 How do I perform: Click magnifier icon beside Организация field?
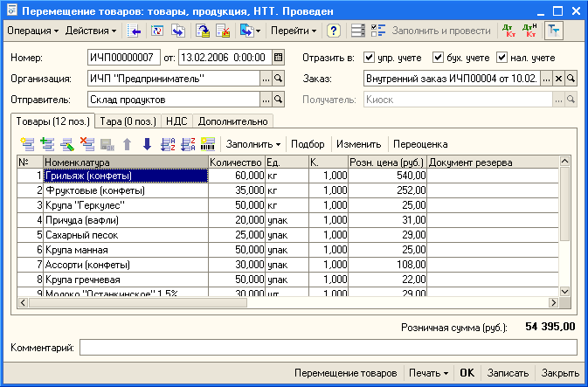click(278, 79)
